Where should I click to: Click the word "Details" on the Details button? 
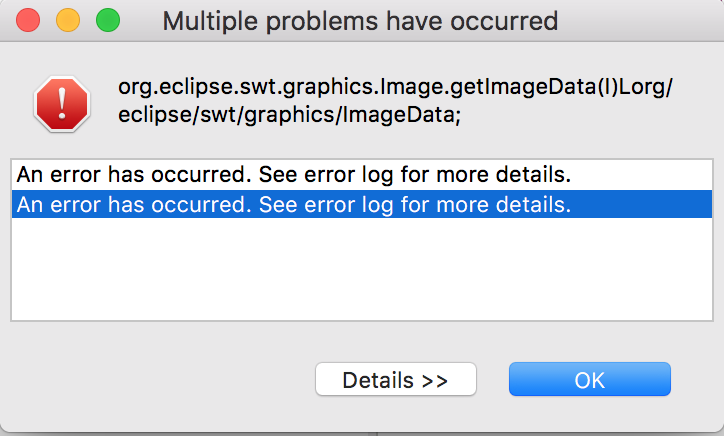pyautogui.click(x=378, y=380)
